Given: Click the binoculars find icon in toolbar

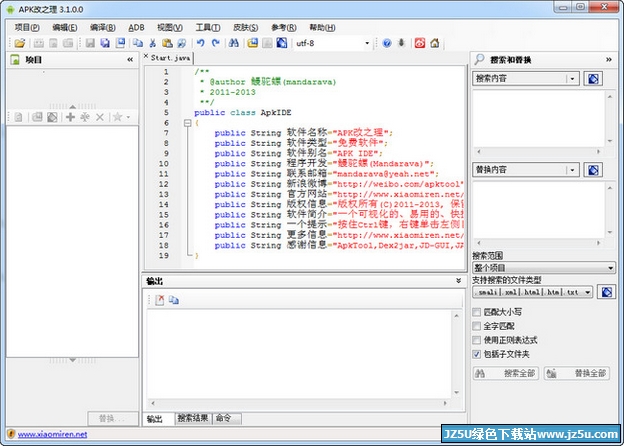Looking at the screenshot, I should (234, 43).
